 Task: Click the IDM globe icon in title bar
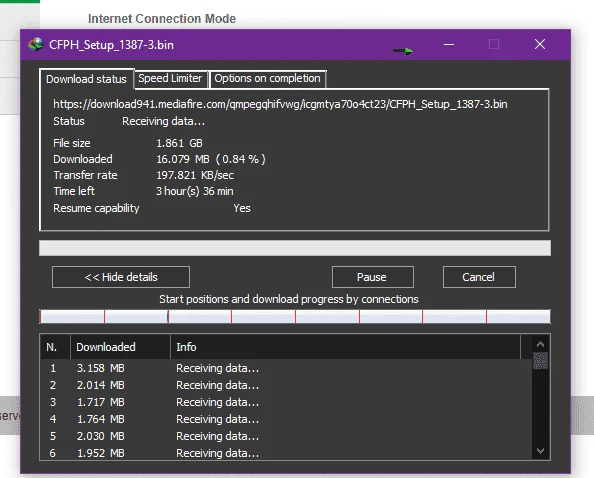tap(36, 45)
